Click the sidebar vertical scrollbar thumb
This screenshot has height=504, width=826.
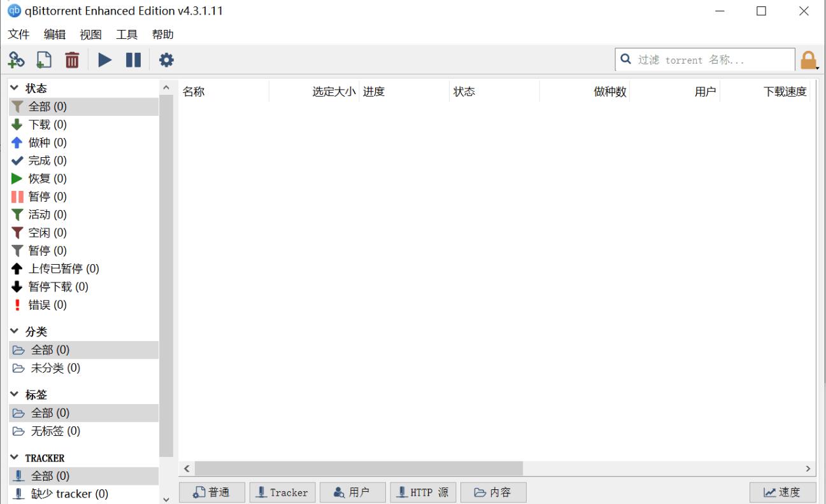pos(166,276)
